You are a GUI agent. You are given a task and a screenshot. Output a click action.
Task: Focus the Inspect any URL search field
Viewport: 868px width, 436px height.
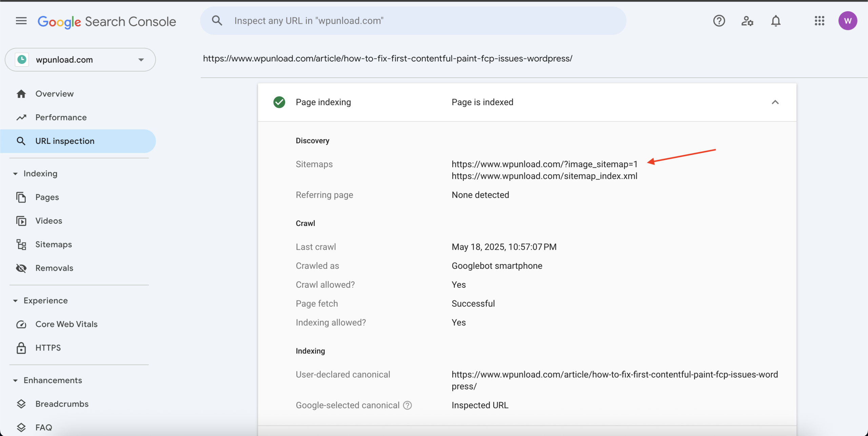coord(413,21)
